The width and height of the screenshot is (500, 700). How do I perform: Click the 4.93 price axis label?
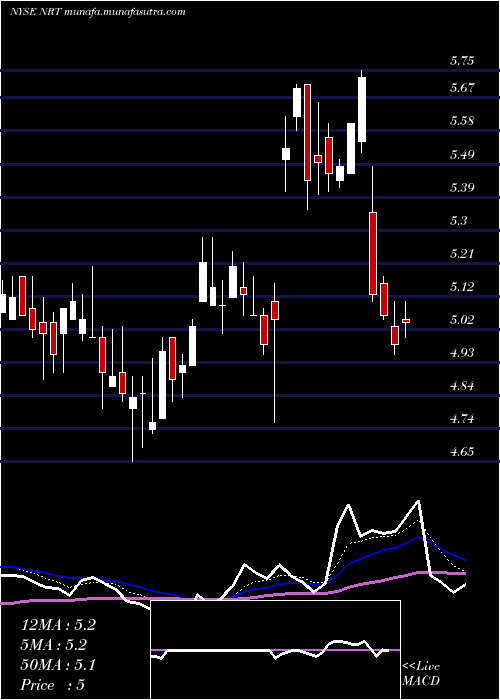pos(462,353)
